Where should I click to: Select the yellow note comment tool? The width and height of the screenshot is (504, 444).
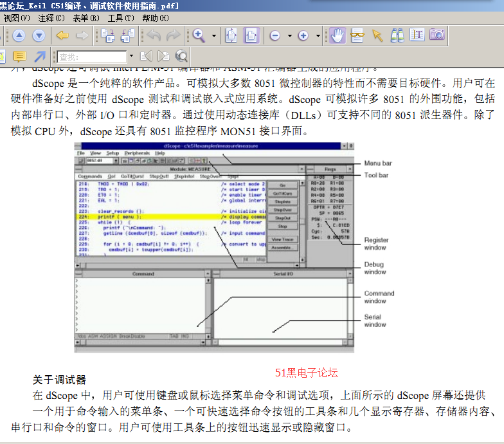point(19,57)
